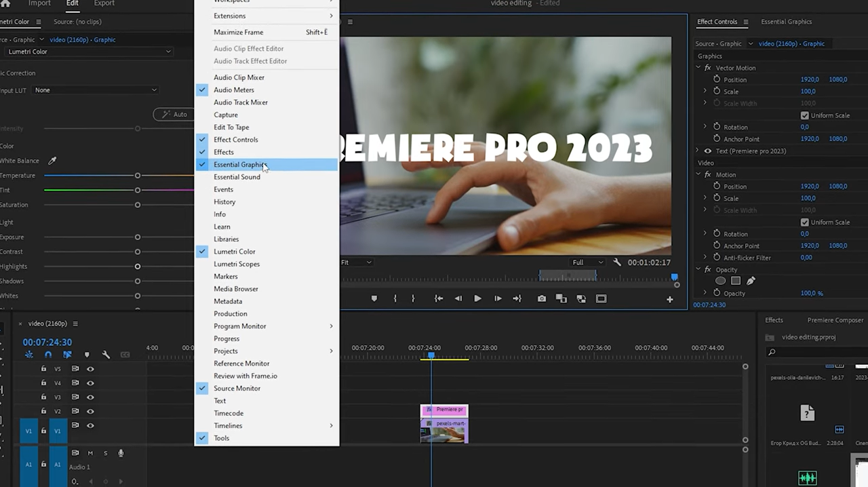Click the Program Monitor settings wrench
Screen dimensions: 868x487
point(617,262)
